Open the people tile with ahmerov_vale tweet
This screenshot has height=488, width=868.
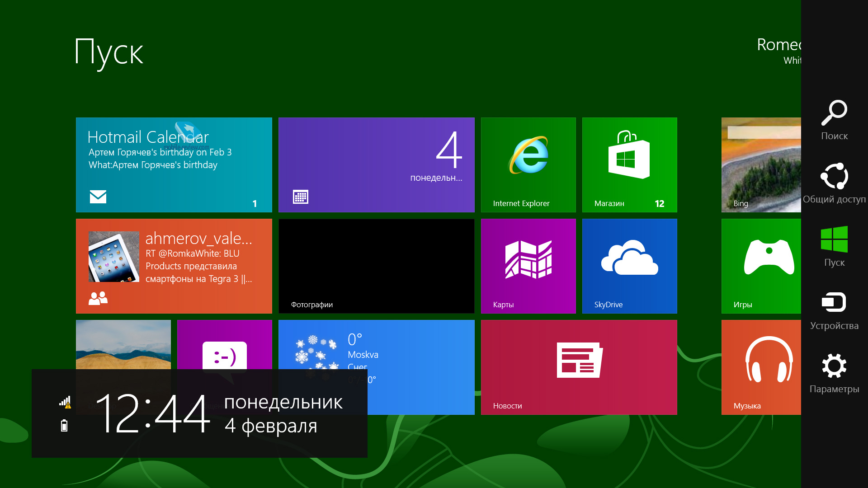click(174, 266)
